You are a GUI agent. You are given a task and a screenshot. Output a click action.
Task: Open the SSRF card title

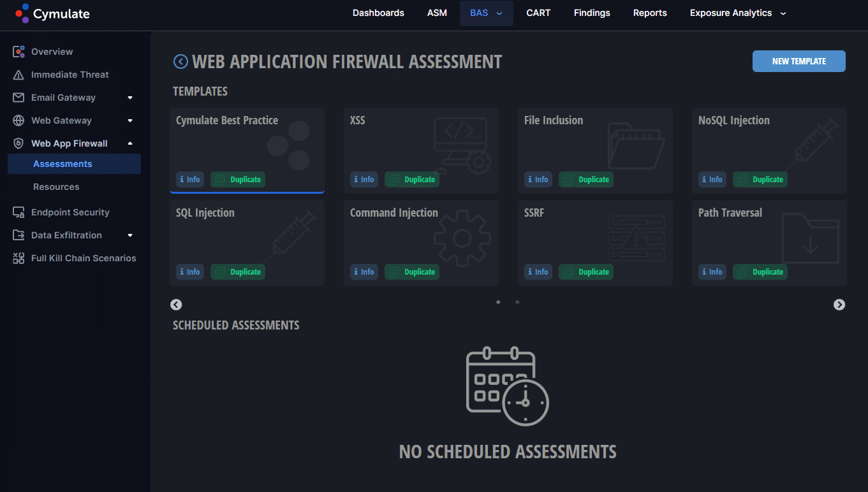pyautogui.click(x=534, y=213)
